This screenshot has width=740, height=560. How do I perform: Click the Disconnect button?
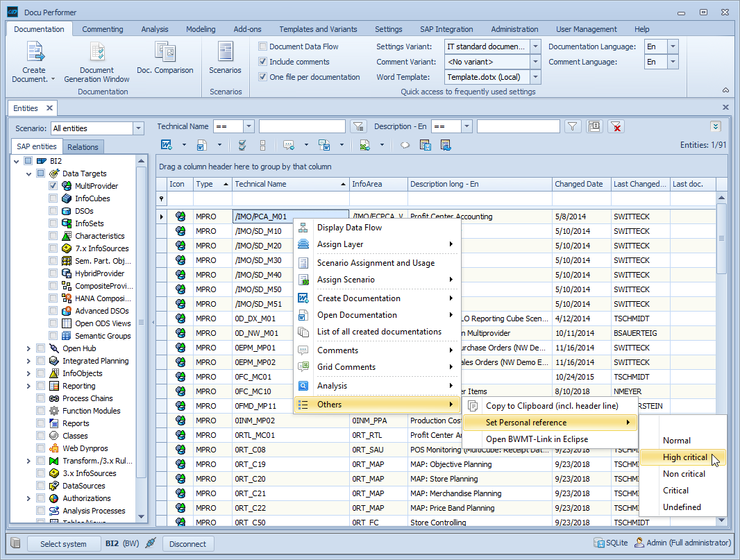pos(188,543)
